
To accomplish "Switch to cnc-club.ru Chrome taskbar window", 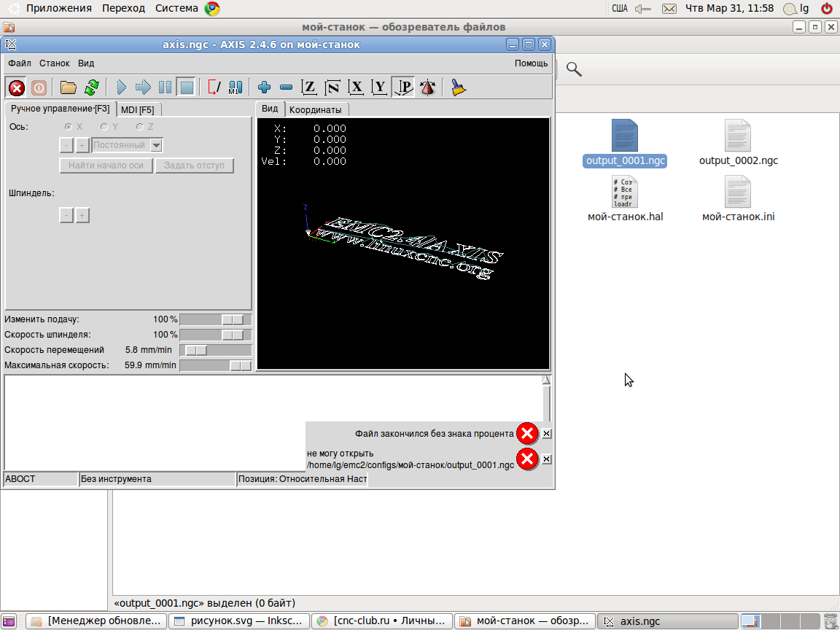I will [382, 621].
